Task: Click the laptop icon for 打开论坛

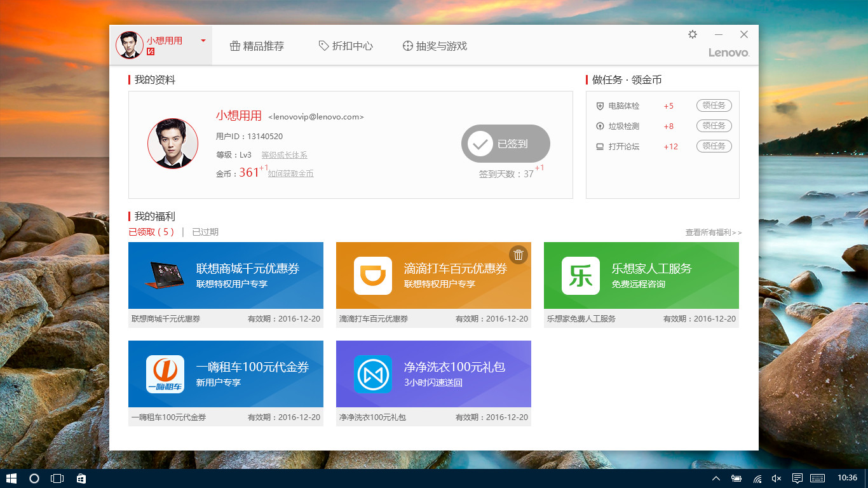Action: coord(600,147)
